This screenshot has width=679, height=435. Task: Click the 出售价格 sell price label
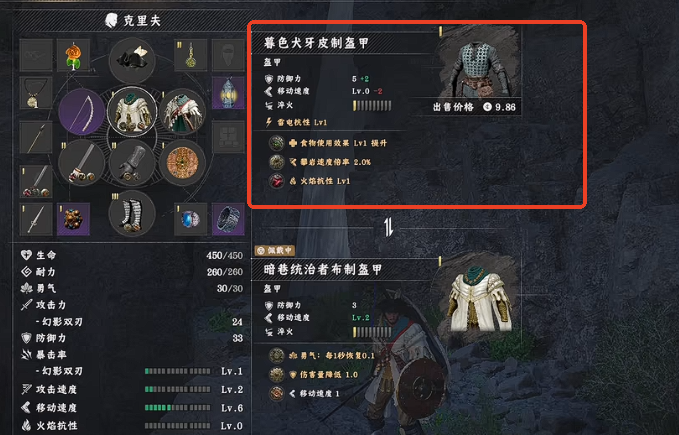click(x=453, y=107)
